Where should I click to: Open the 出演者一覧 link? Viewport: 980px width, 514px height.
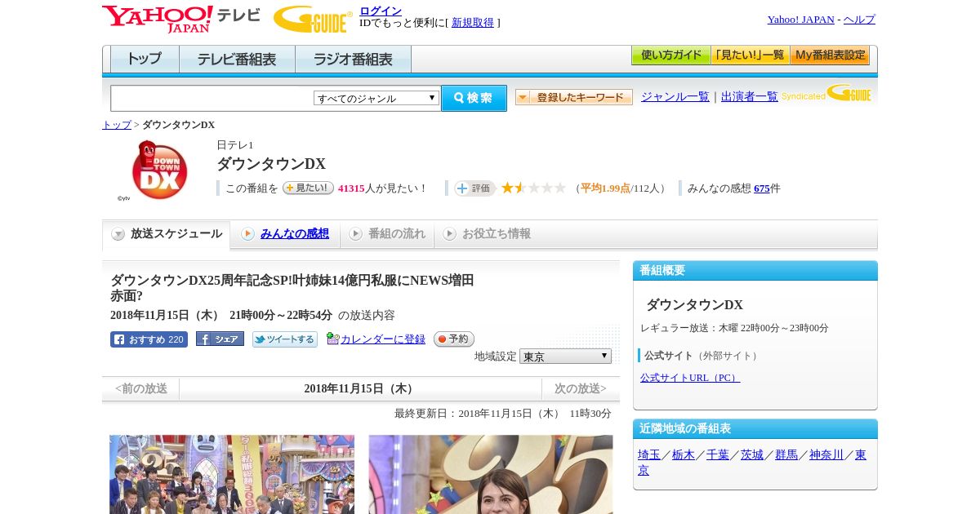(x=750, y=96)
